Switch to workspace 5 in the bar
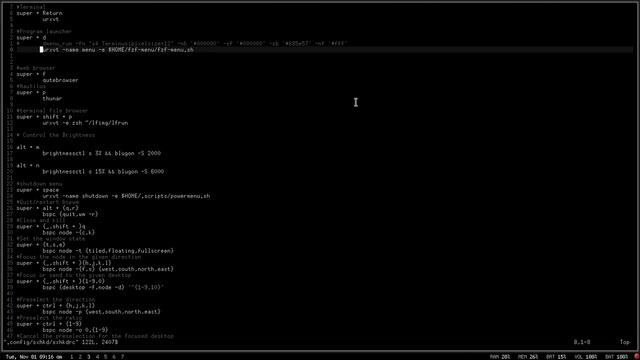The image size is (640, 360). [x=105, y=357]
